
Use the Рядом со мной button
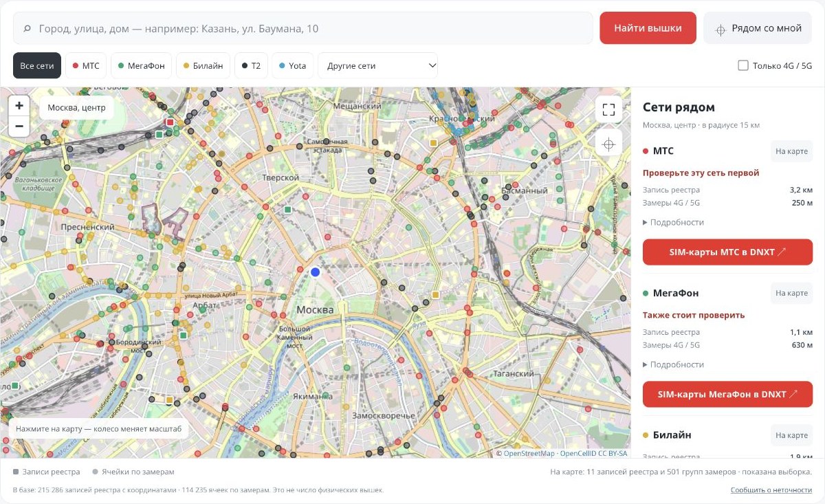click(x=758, y=28)
